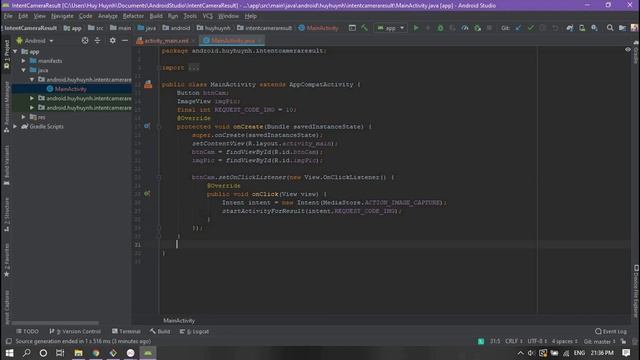Hide the Project panel with minus icon
Image resolution: width=640 pixels, height=360 pixels.
pos(125,40)
